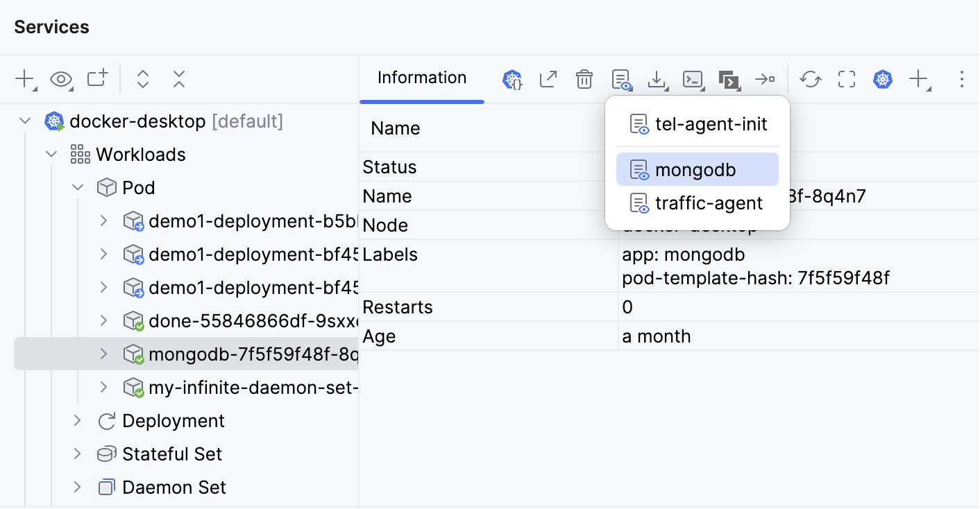Open a shell with the terminal icon
This screenshot has width=980, height=509.
[692, 79]
